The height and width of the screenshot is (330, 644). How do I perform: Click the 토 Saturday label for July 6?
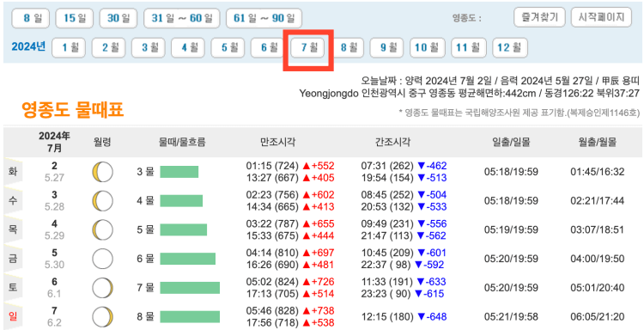(x=13, y=287)
